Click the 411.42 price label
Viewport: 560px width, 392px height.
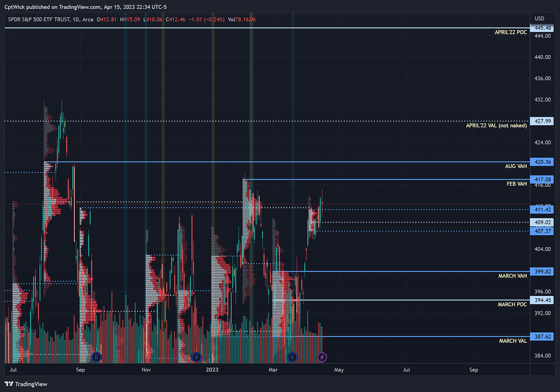point(542,209)
